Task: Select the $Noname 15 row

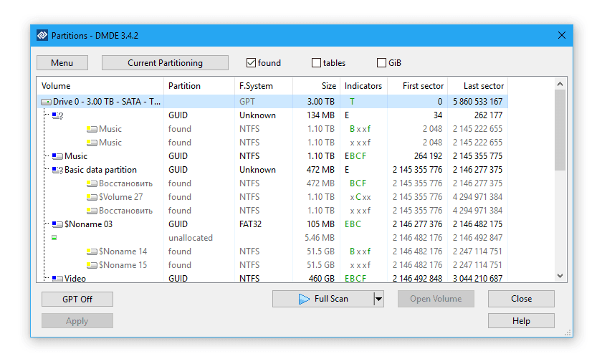Action: [272, 265]
